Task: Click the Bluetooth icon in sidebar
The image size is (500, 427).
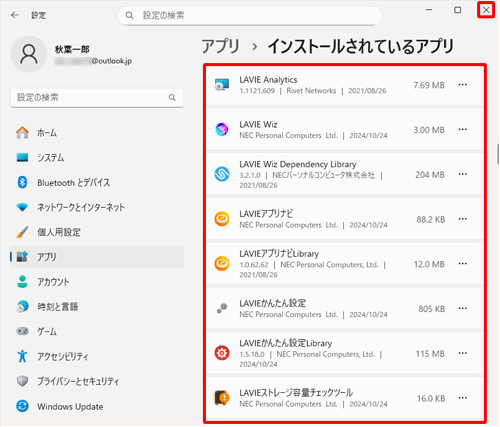Action: 22,182
